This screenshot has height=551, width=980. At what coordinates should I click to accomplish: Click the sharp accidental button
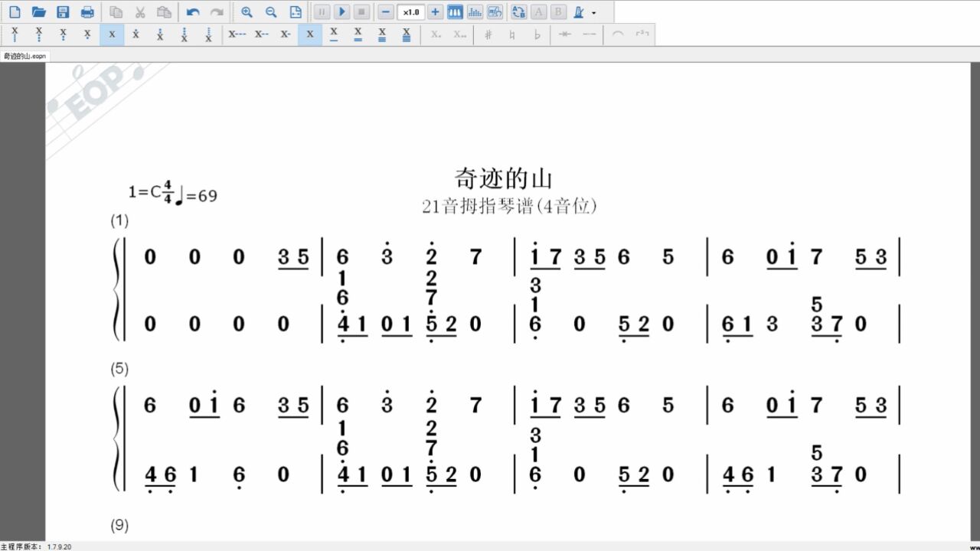(x=488, y=34)
